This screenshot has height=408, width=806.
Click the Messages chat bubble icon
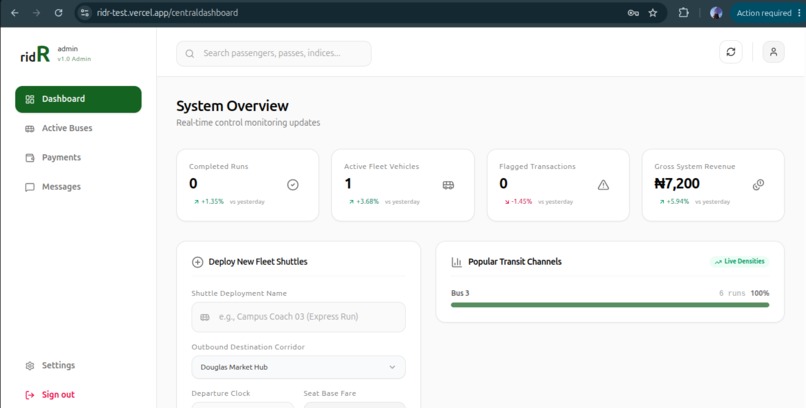30,187
